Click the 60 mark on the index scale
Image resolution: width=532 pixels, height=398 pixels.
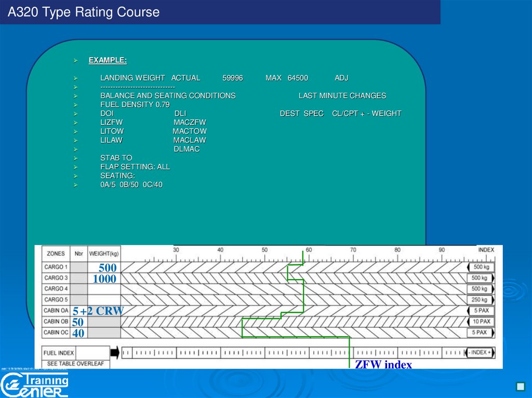[309, 250]
